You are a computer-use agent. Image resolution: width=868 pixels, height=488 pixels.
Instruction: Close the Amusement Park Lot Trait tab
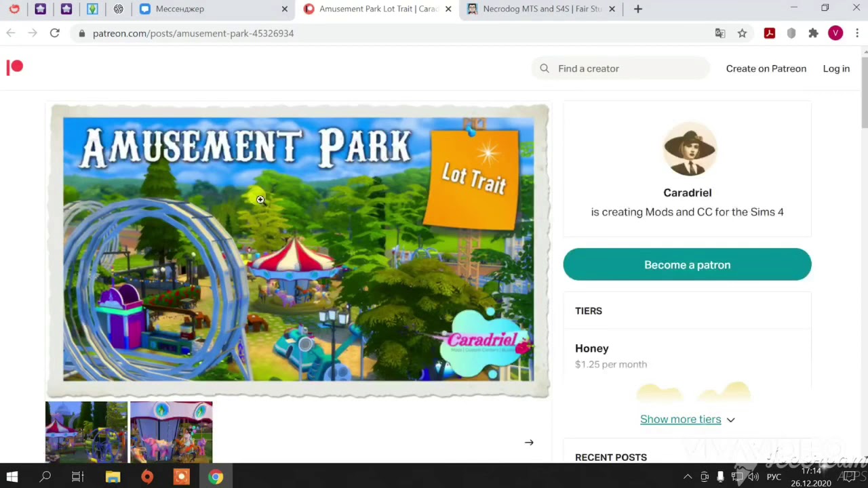pyautogui.click(x=448, y=9)
